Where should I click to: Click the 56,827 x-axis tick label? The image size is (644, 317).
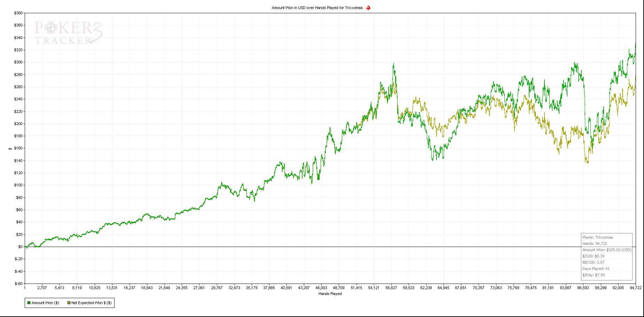pos(391,288)
